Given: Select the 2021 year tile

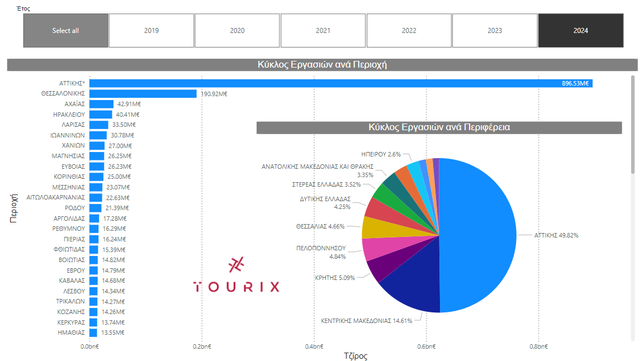Looking at the screenshot, I should point(323,31).
